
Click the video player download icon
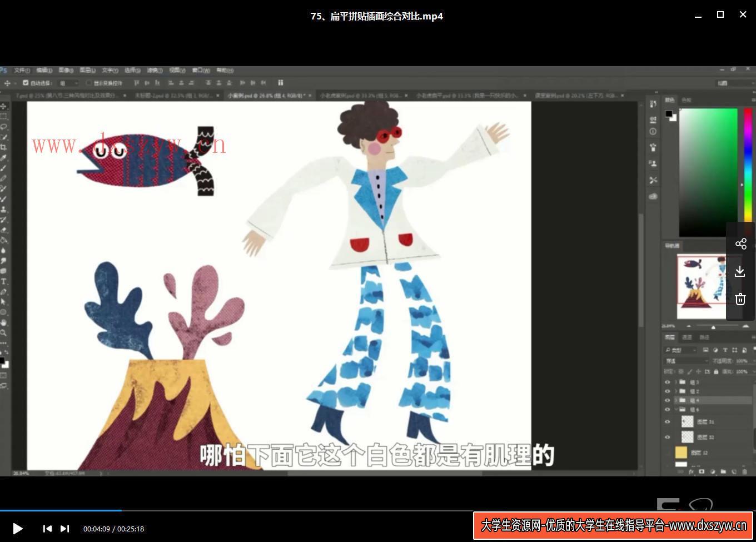click(x=740, y=271)
